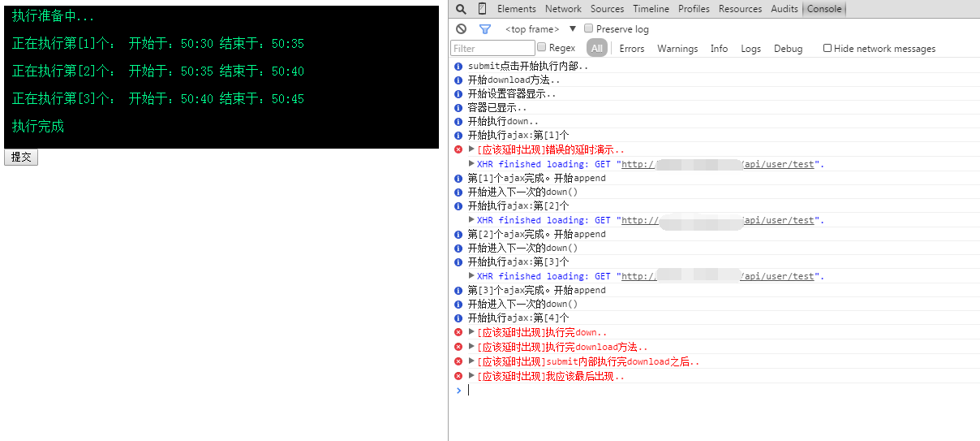Click error icon beside 执行完down message
Image resolution: width=980 pixels, height=441 pixels.
pos(458,332)
